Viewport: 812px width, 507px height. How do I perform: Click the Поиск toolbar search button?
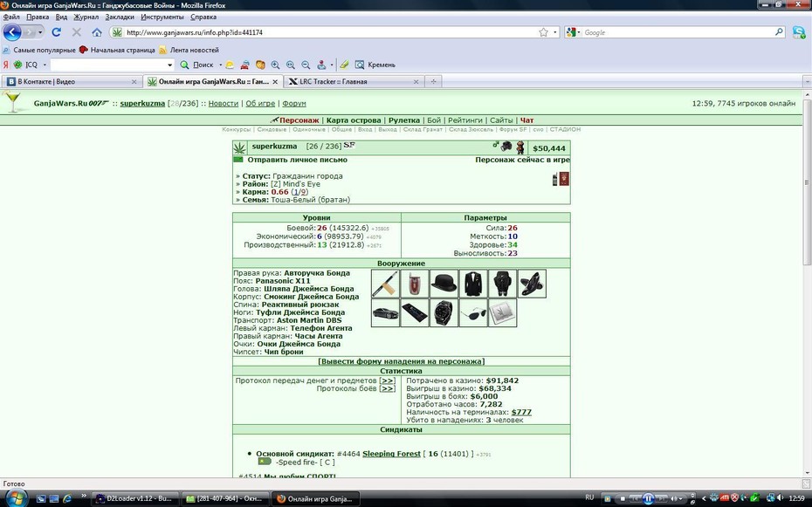196,65
